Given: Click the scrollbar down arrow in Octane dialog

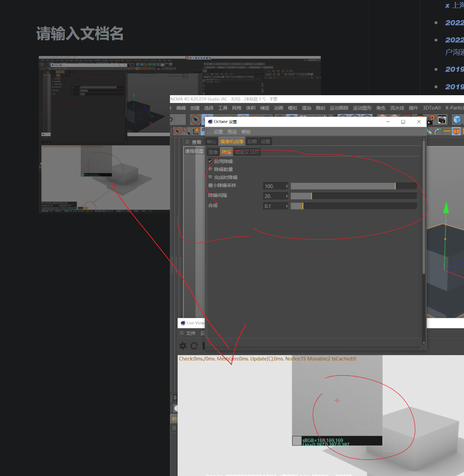Looking at the screenshot, I should click(x=424, y=343).
